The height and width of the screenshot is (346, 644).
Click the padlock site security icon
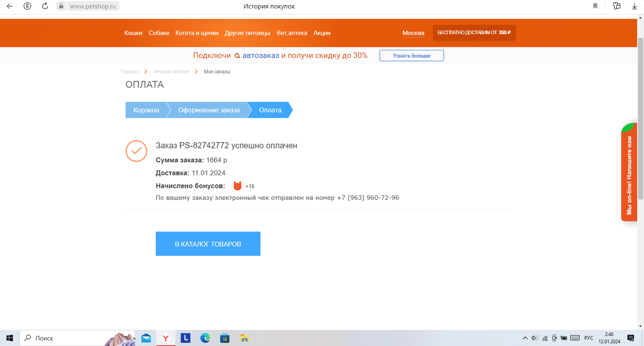tap(61, 7)
